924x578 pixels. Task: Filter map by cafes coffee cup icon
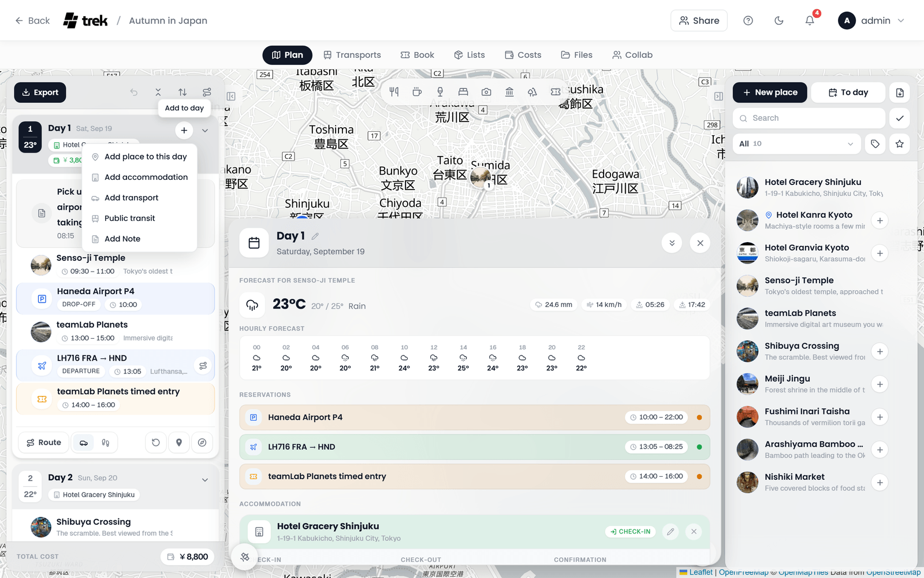click(x=417, y=92)
